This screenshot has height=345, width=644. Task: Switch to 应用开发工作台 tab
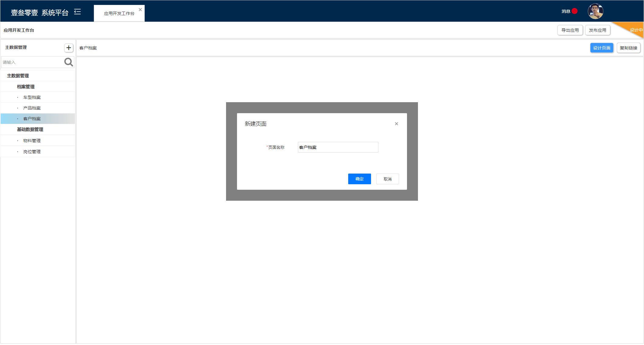point(119,14)
